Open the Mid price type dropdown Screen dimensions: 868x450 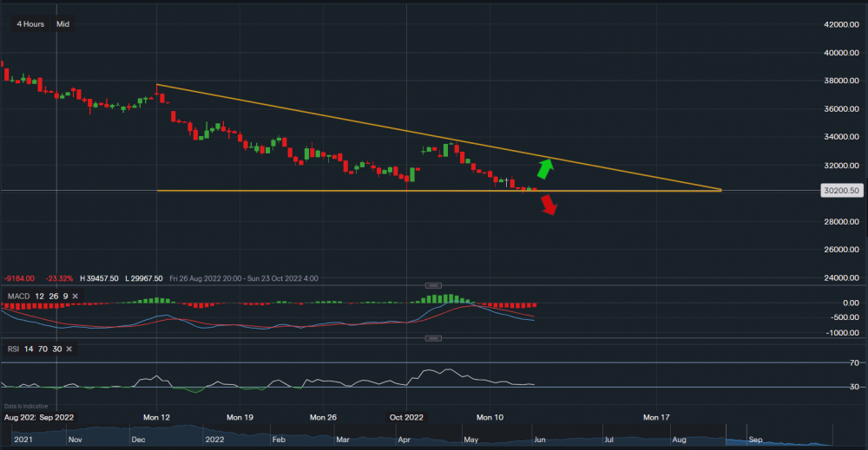tap(62, 24)
